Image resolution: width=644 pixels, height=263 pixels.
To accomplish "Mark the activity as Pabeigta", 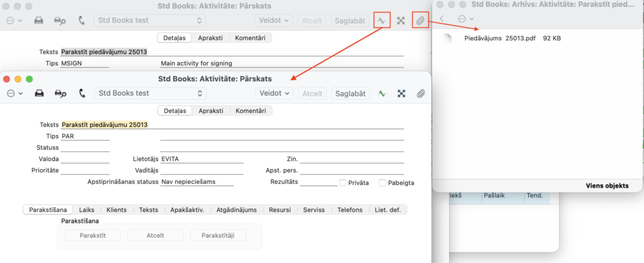I will 382,182.
